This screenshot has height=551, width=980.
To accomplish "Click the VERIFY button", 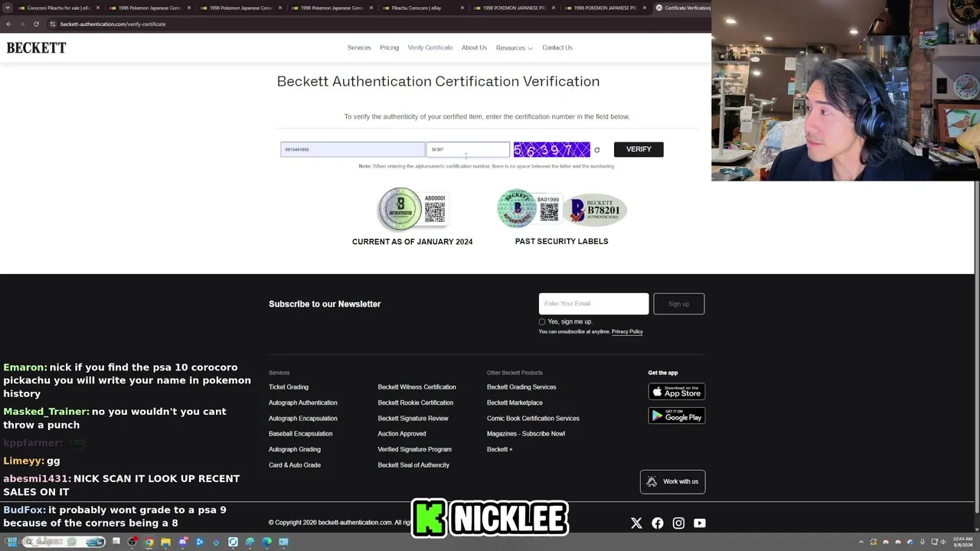I will click(x=639, y=149).
